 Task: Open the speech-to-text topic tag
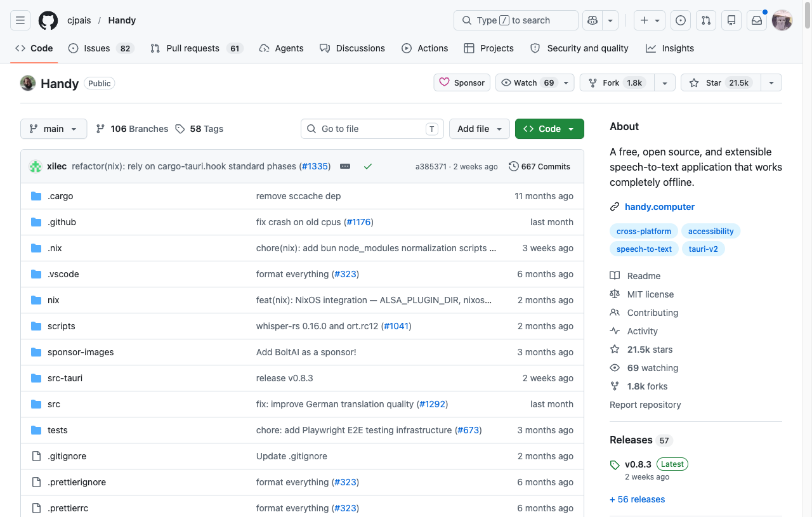pyautogui.click(x=644, y=249)
